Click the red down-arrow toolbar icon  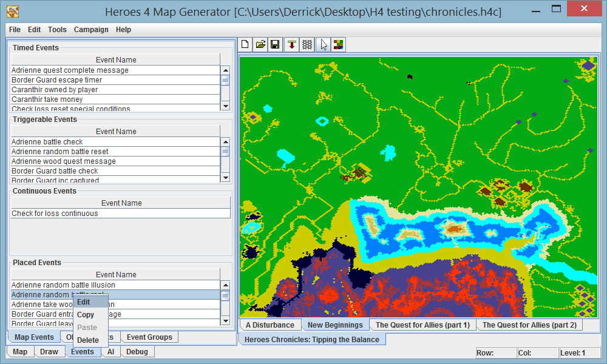point(292,44)
